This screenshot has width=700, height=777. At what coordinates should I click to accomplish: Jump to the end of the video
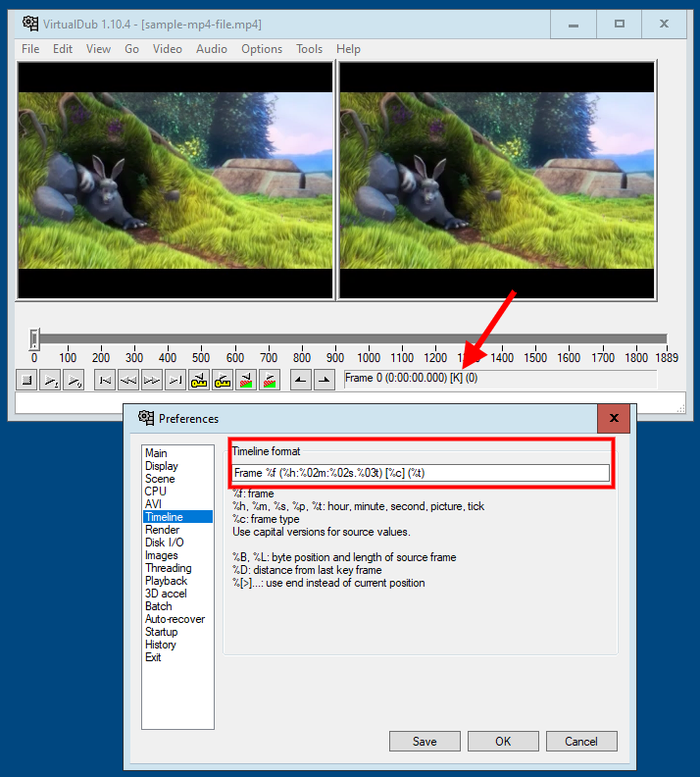tap(175, 380)
